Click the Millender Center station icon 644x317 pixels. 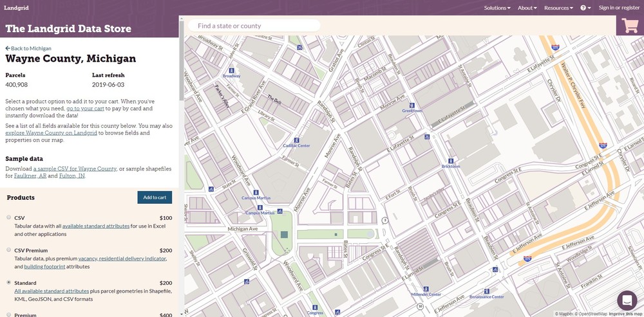(426, 289)
